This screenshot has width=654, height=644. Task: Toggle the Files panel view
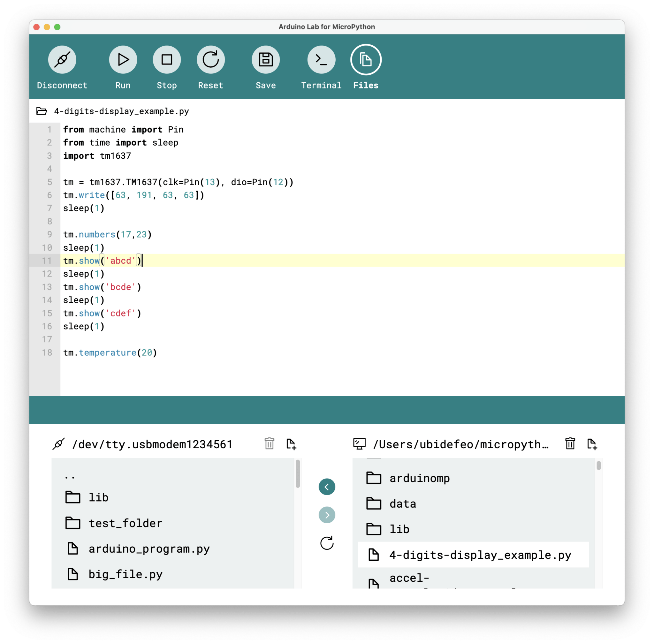tap(365, 59)
